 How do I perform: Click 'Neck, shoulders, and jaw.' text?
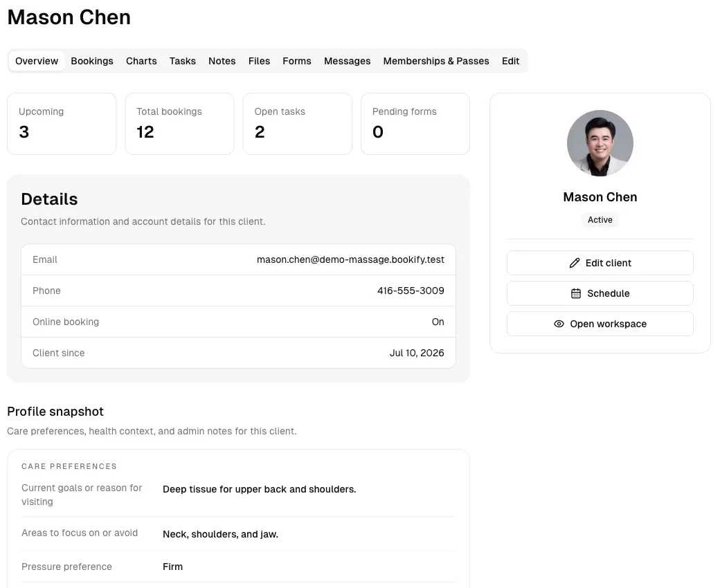220,534
